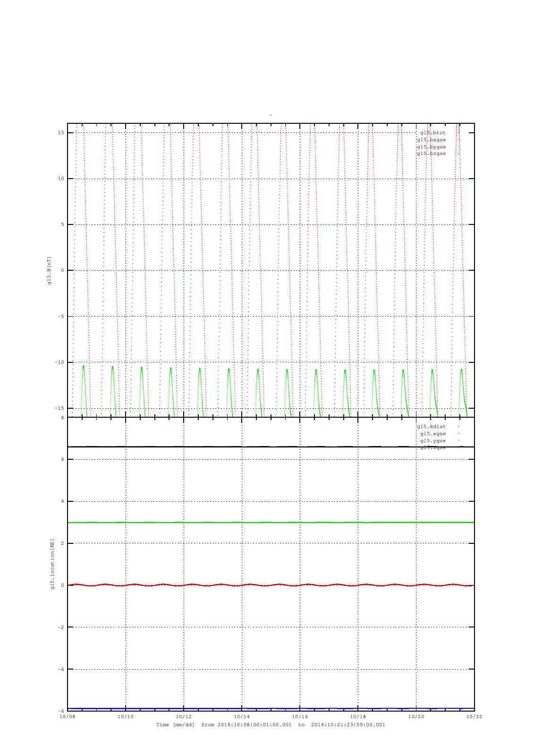Select the -10 tick on g15.B axis
534x756 pixels.
tap(59, 362)
